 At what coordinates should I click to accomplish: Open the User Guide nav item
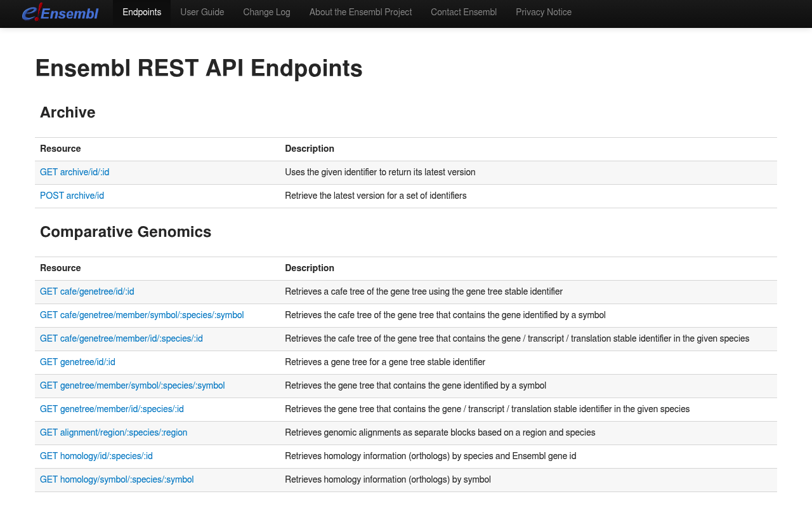pyautogui.click(x=202, y=12)
